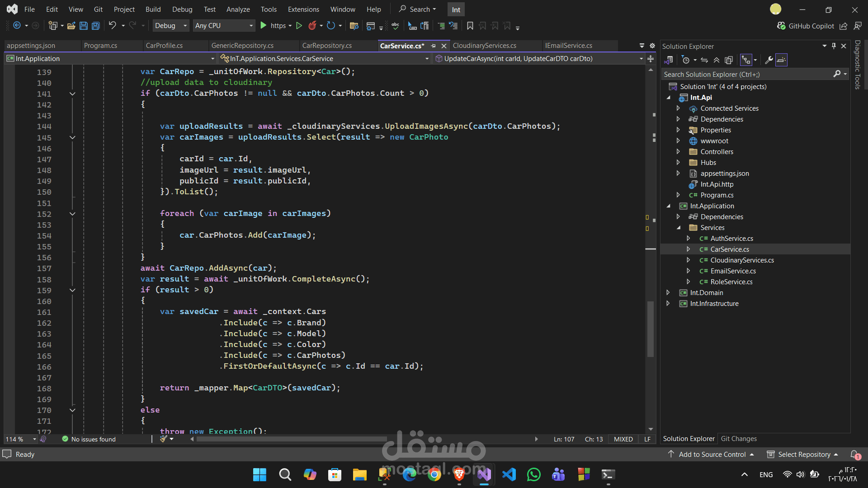868x488 pixels.
Task: Click the wrench Properties icon in Solution Explorer
Action: point(769,60)
